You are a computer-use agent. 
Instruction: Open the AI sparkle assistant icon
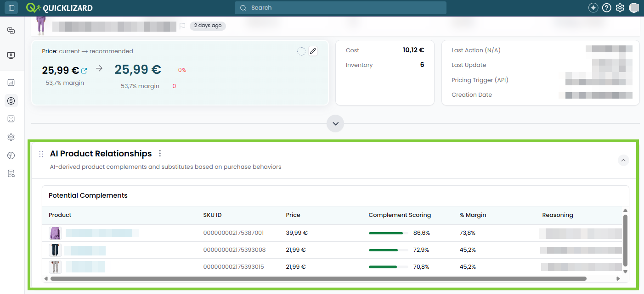[593, 8]
